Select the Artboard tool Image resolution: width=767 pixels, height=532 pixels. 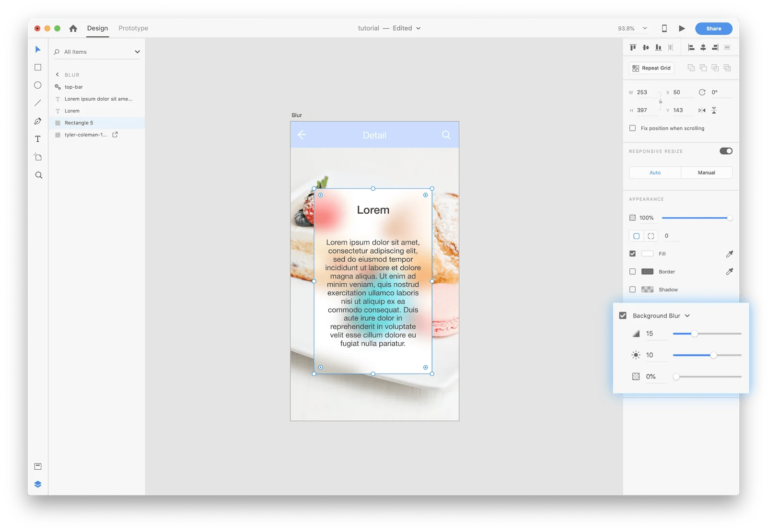[38, 157]
